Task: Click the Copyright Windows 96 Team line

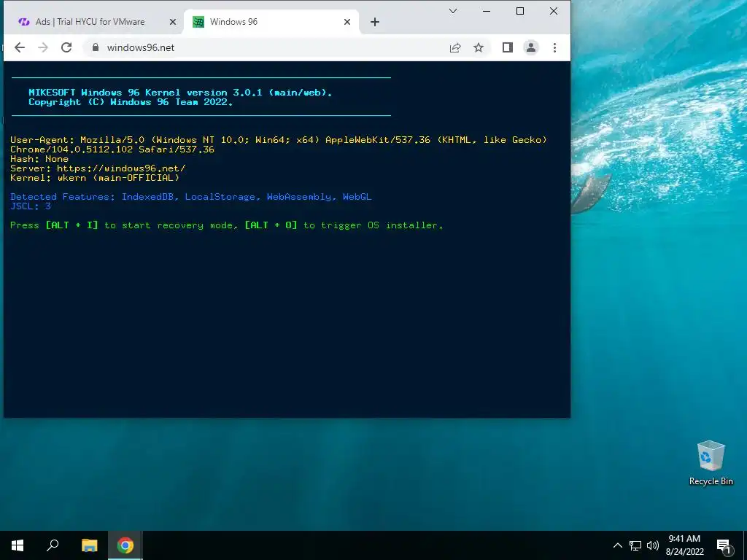Action: pyautogui.click(x=131, y=102)
